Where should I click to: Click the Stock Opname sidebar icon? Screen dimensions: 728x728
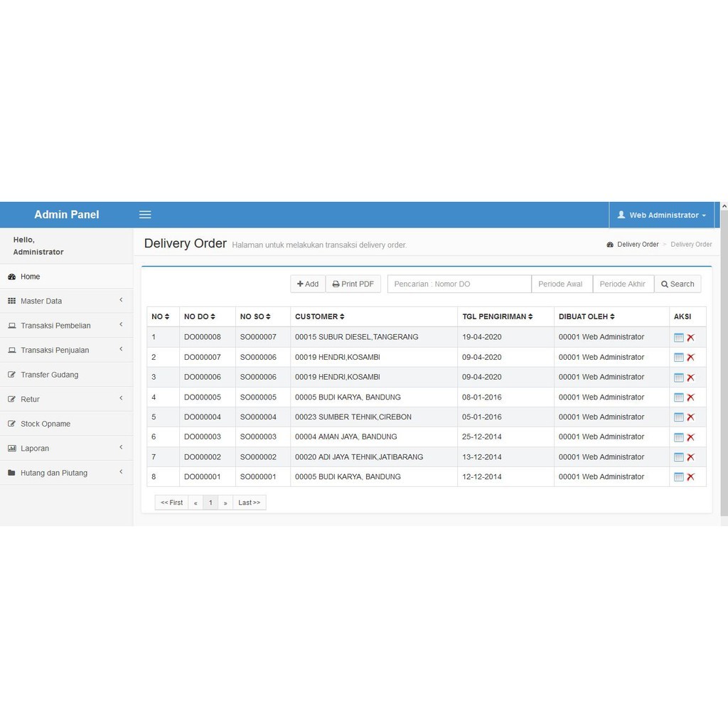pyautogui.click(x=12, y=423)
